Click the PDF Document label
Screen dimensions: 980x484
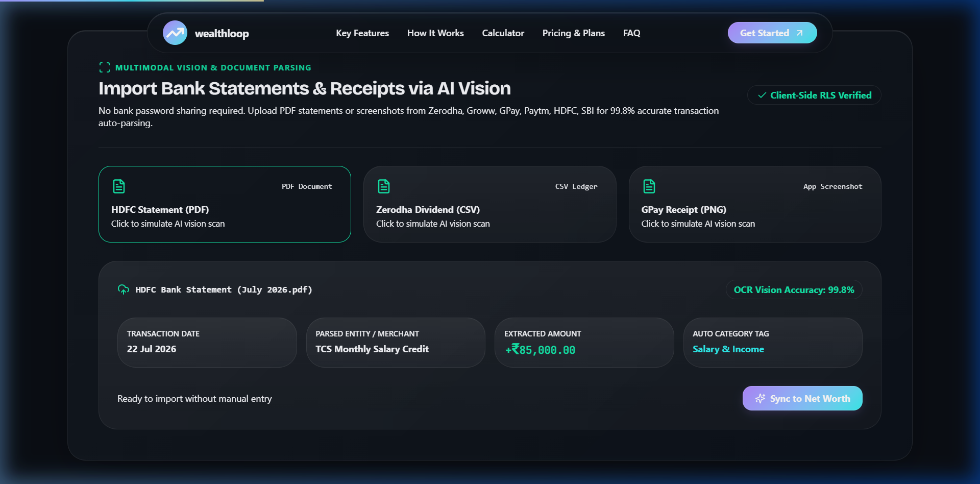(307, 187)
